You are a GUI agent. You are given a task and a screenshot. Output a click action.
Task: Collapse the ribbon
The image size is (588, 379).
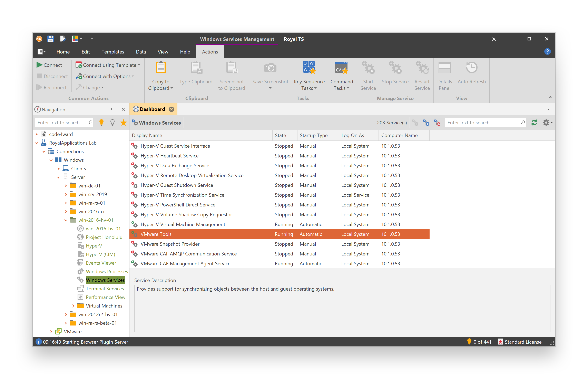click(550, 97)
